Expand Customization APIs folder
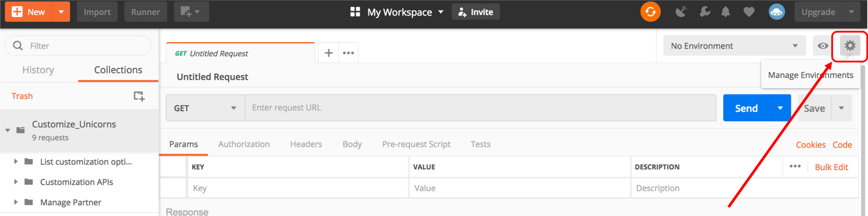The width and height of the screenshot is (868, 216). pyautogui.click(x=16, y=182)
